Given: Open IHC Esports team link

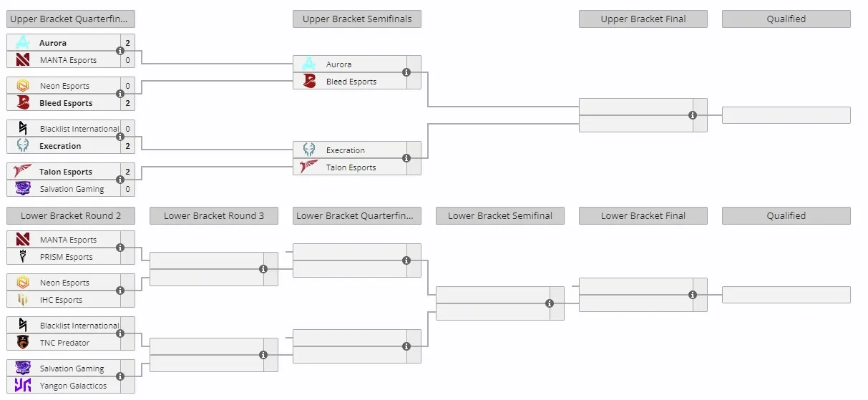Looking at the screenshot, I should [x=61, y=300].
